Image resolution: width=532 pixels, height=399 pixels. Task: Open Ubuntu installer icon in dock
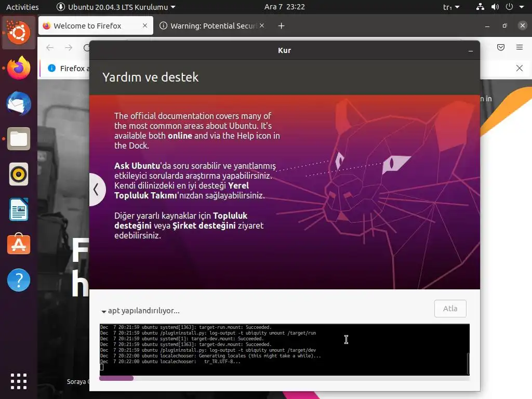pyautogui.click(x=18, y=33)
